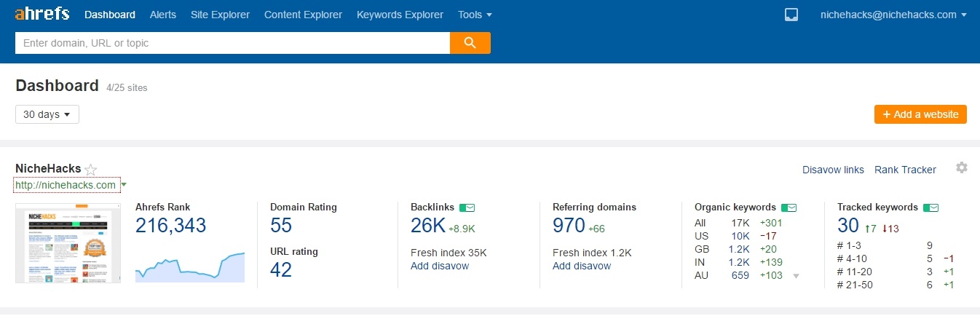Screen dimensions: 980x324
Task: Click Add disavow under Backlinks
Action: pyautogui.click(x=440, y=266)
